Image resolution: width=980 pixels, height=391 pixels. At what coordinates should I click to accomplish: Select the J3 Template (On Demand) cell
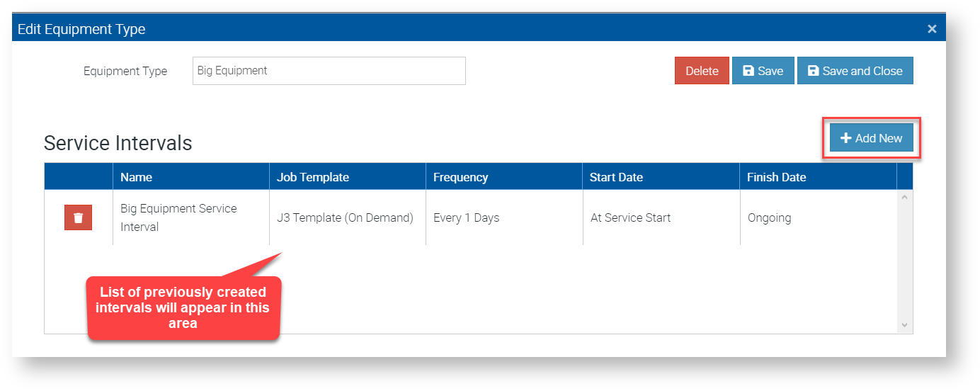(345, 217)
